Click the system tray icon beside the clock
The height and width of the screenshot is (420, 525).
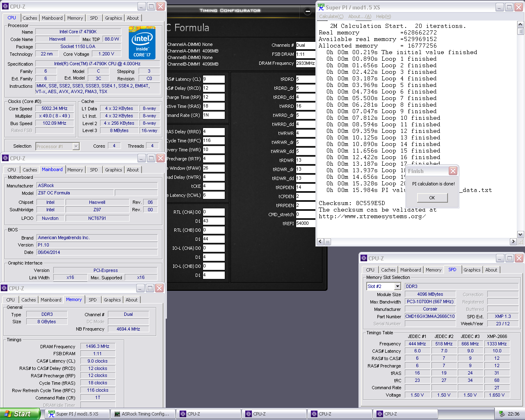click(502, 414)
